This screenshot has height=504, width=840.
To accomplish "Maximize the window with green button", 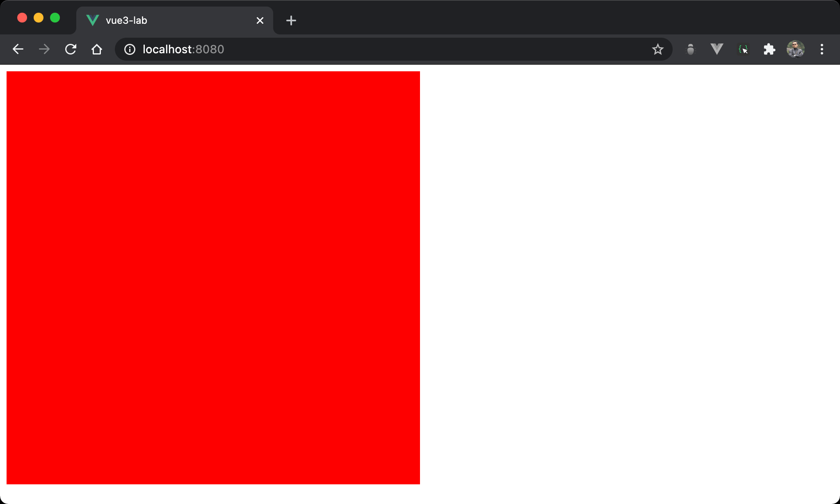I will pos(55,18).
